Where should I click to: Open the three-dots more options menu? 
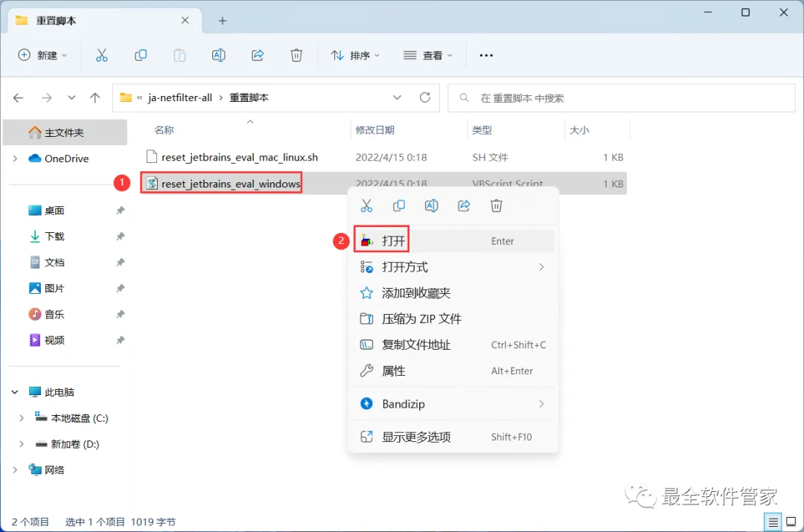[486, 55]
